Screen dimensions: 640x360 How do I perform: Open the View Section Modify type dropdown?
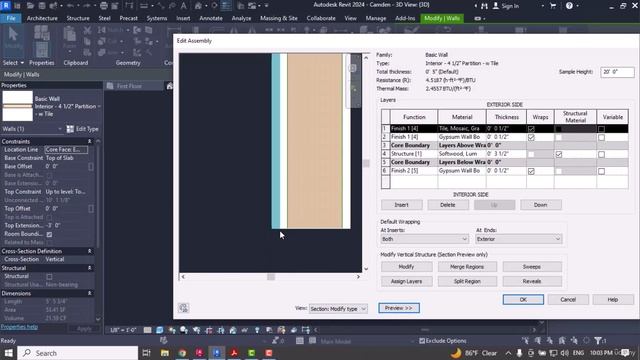[338, 309]
